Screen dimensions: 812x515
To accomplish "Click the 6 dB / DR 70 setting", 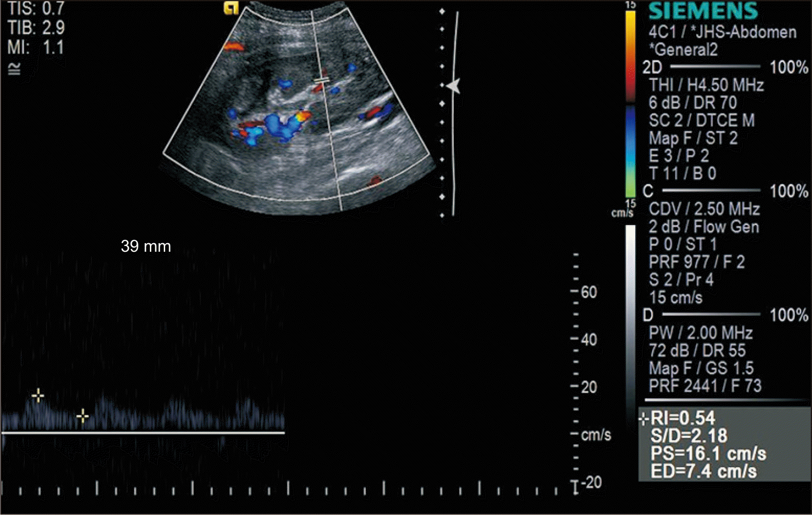I will click(x=693, y=102).
